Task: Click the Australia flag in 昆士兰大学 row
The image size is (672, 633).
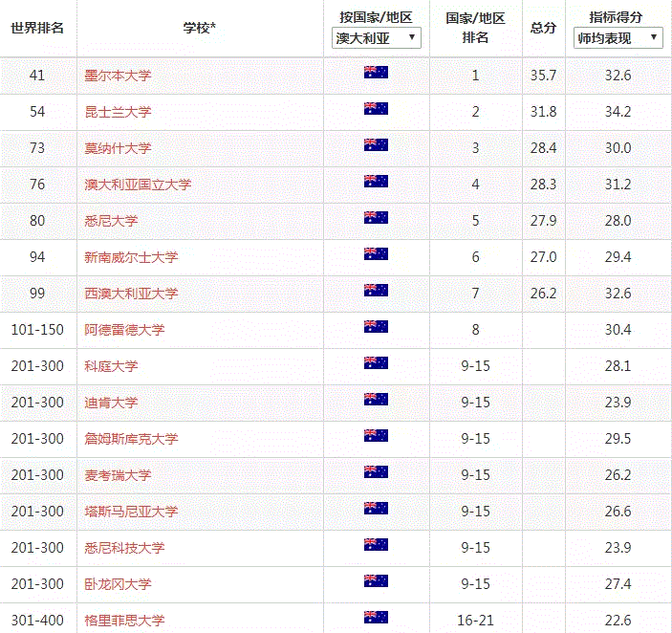Action: coord(376,108)
